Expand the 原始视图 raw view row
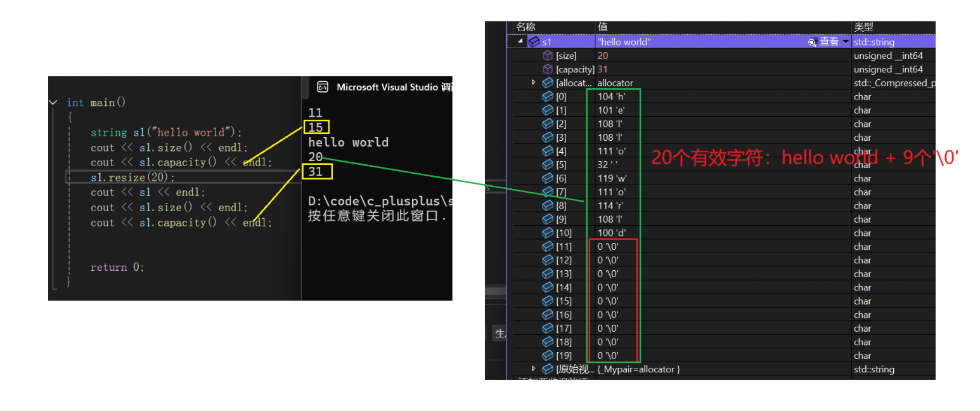 coord(533,369)
